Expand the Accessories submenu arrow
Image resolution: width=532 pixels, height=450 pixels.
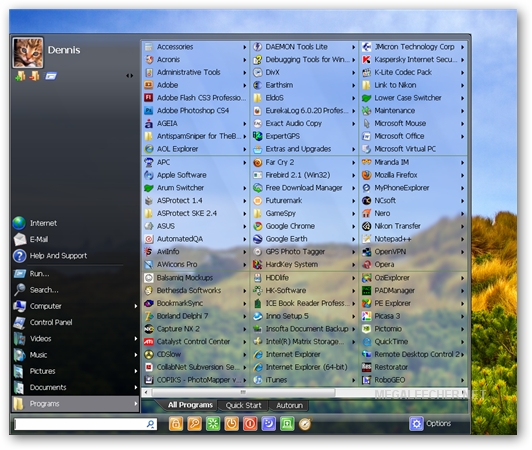tap(245, 47)
